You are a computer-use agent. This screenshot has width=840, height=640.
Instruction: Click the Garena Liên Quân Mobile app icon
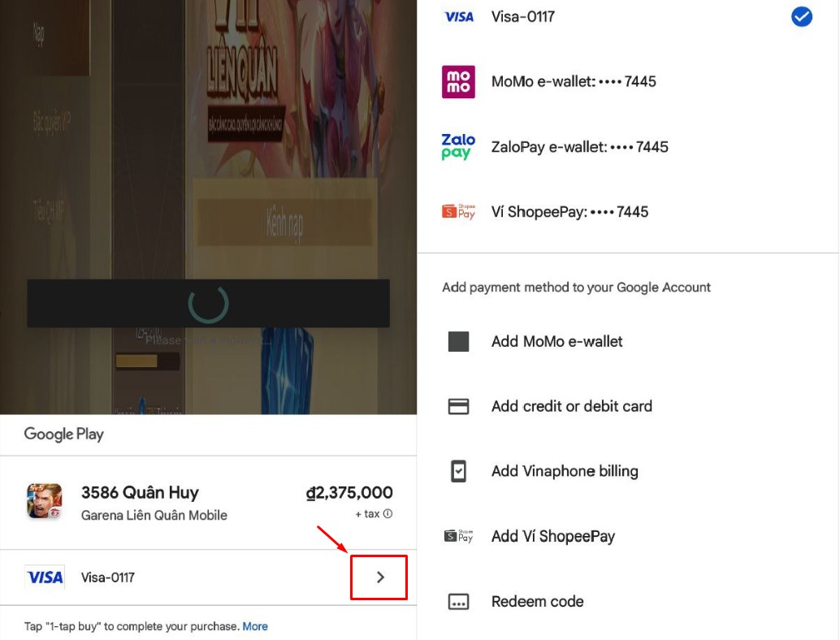coord(44,501)
